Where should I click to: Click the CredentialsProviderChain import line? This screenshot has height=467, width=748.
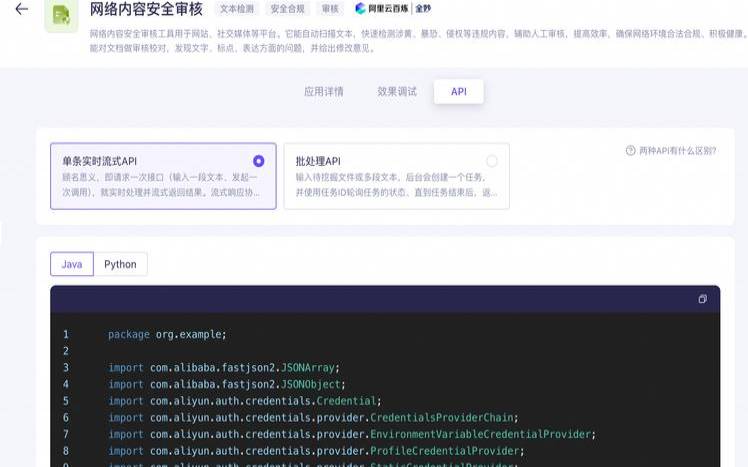point(313,418)
